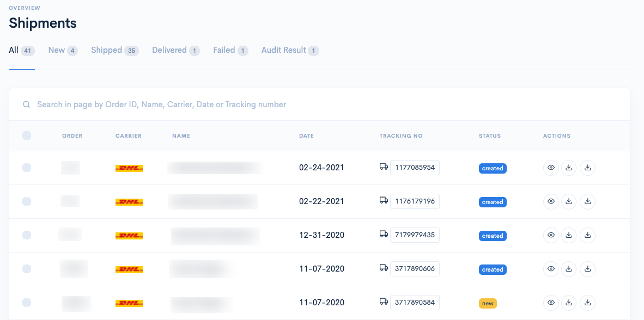Click created status badge for 3717890606
Viewport: 644px width, 320px height.
(493, 269)
